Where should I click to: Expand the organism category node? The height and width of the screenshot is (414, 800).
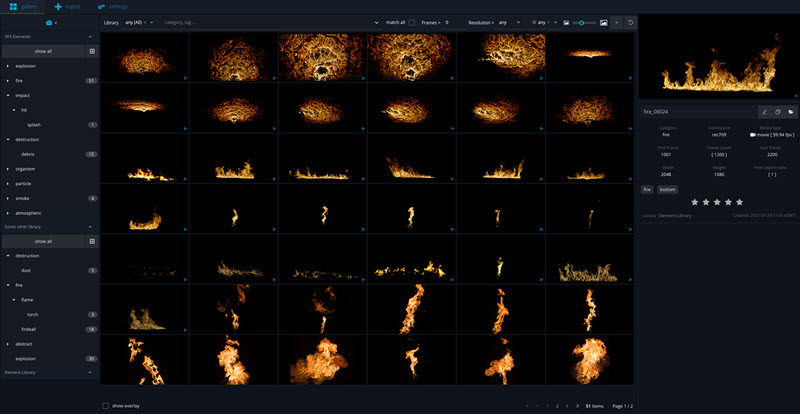click(8, 168)
